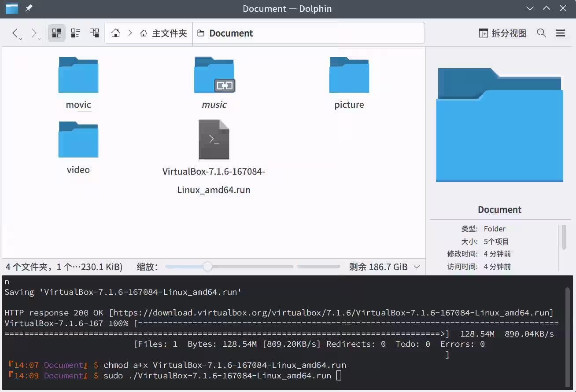Open the search magnifier icon
The image size is (576, 392).
pos(542,33)
